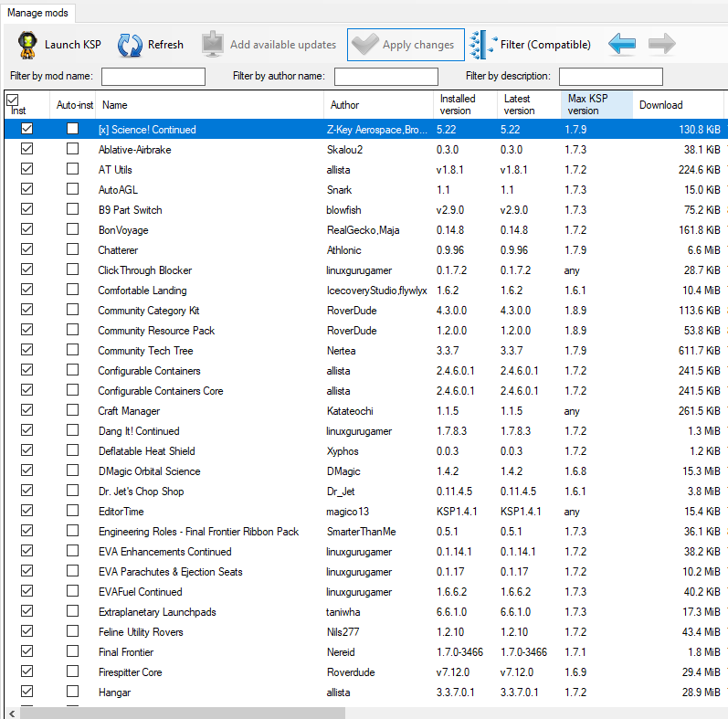Select the Dang It! Continued row
The image size is (728, 719).
click(366, 431)
